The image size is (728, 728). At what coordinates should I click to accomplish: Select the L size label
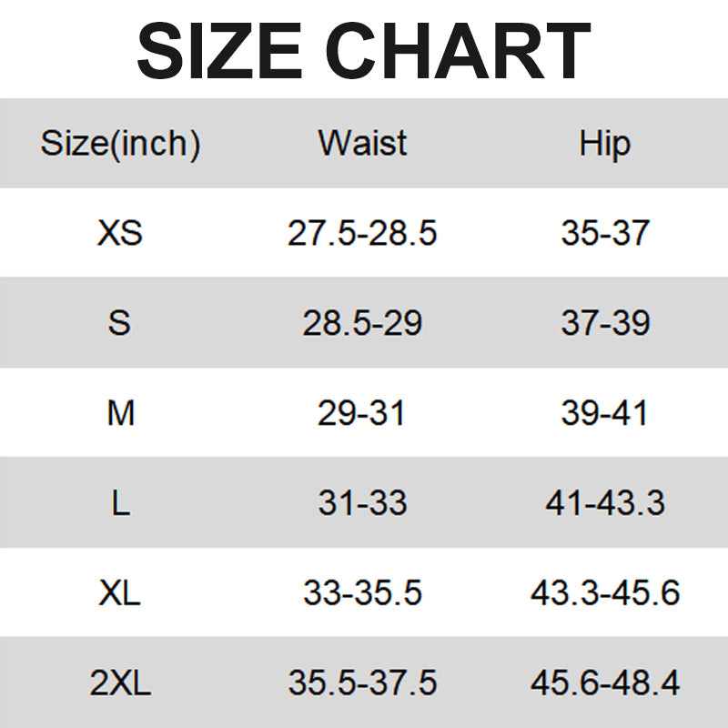click(120, 503)
